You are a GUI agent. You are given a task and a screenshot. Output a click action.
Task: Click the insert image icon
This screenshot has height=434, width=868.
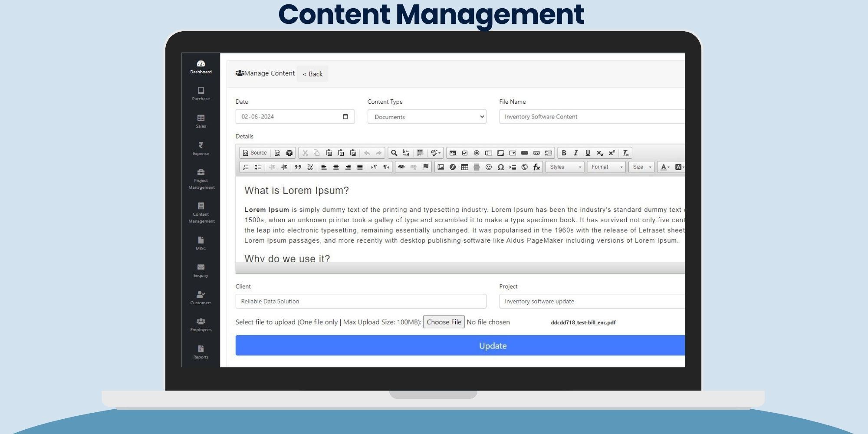[x=441, y=167]
